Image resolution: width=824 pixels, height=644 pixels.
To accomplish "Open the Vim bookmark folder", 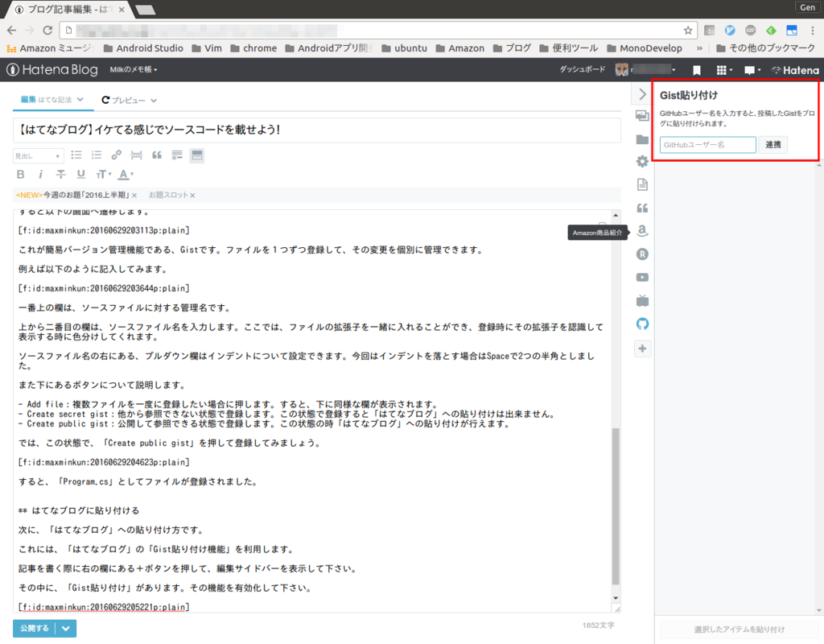I will [x=207, y=48].
